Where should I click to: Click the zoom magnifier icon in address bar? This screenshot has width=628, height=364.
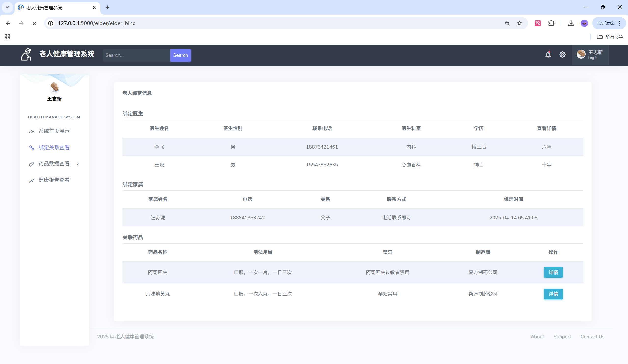(508, 23)
